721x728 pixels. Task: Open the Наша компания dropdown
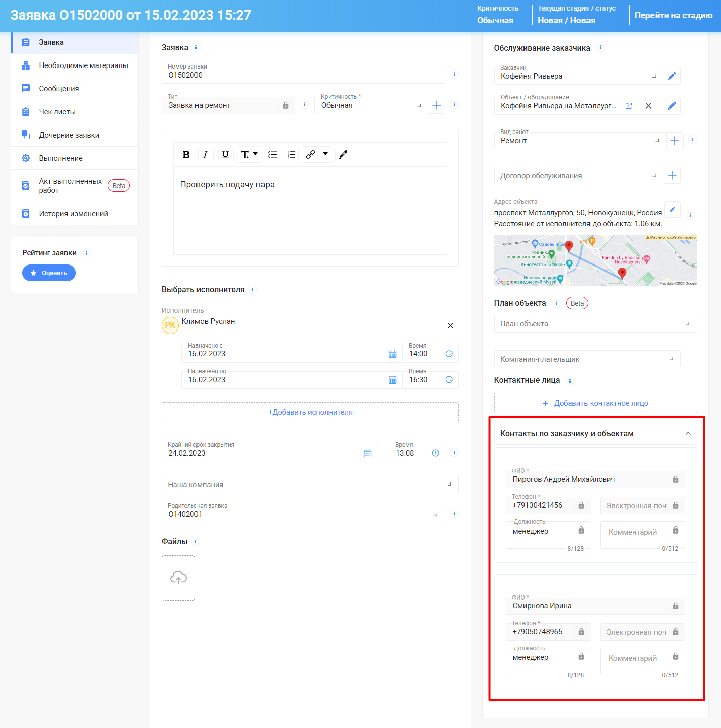[x=310, y=485]
